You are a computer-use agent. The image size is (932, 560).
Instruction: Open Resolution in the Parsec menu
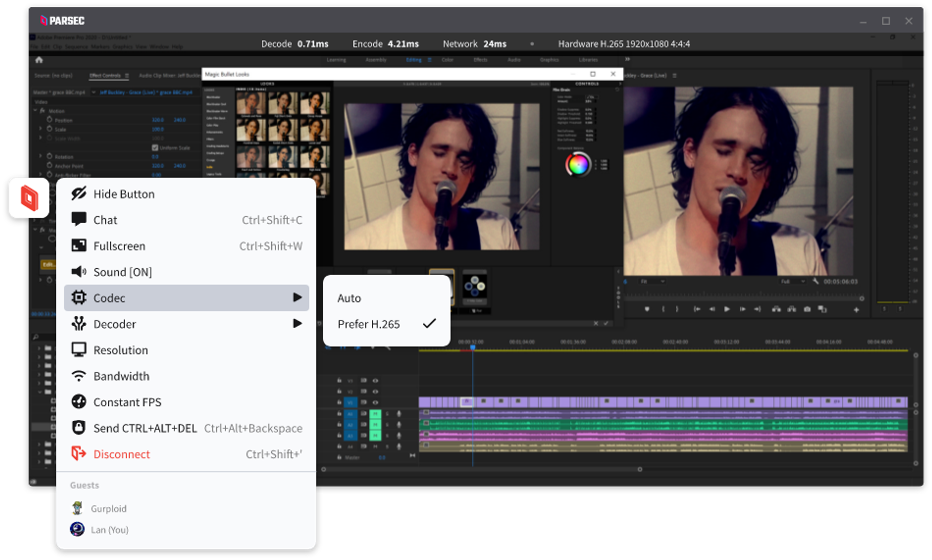[186, 350]
